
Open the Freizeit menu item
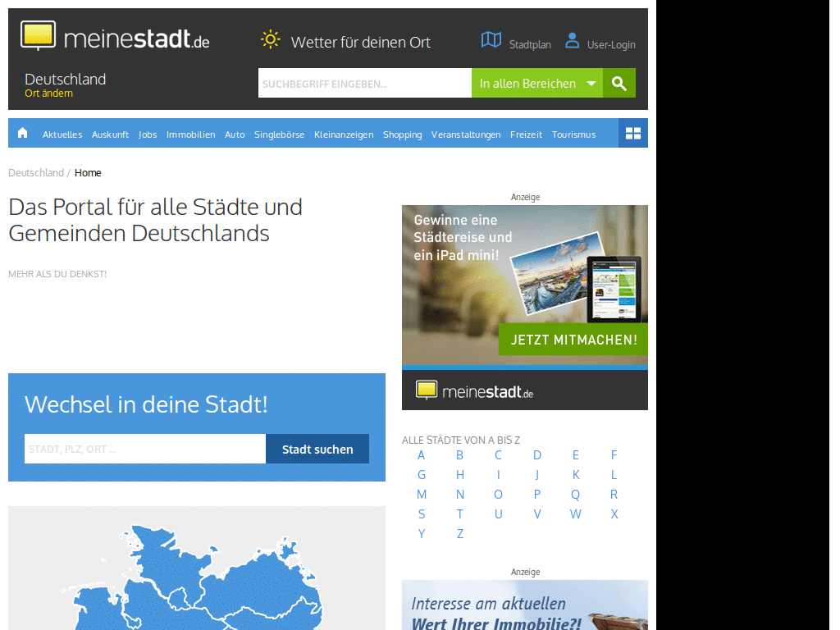pyautogui.click(x=526, y=135)
